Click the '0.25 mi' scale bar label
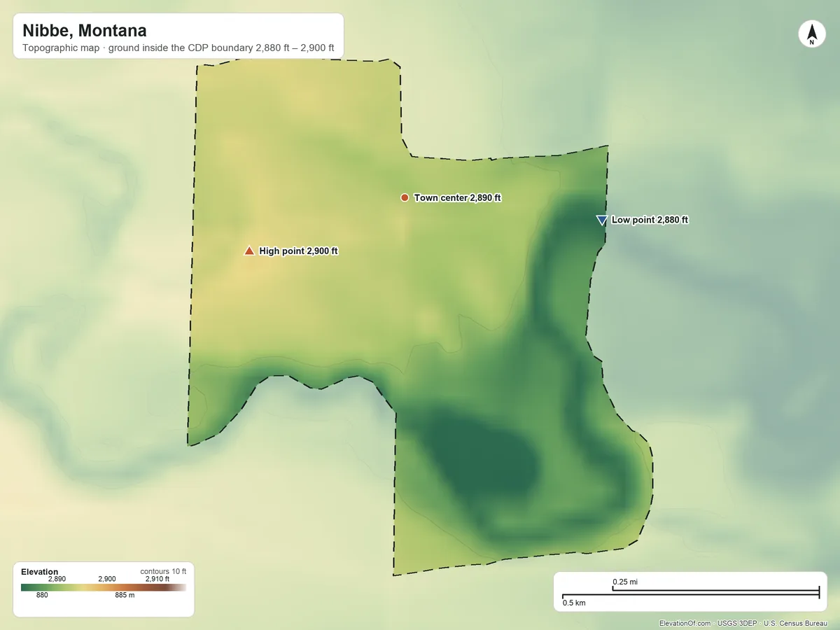Viewport: 840px width, 630px height. tap(625, 582)
